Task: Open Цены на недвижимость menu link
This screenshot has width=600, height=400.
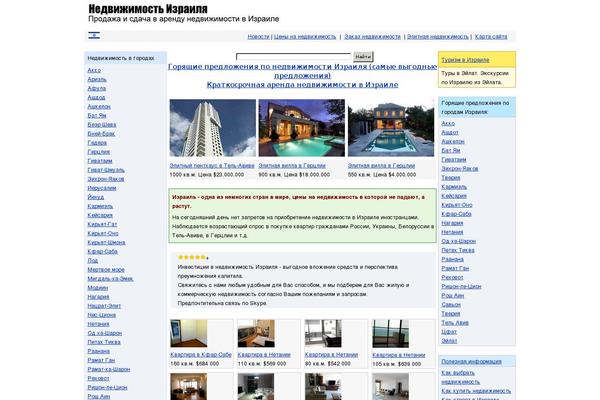Action: coord(305,37)
